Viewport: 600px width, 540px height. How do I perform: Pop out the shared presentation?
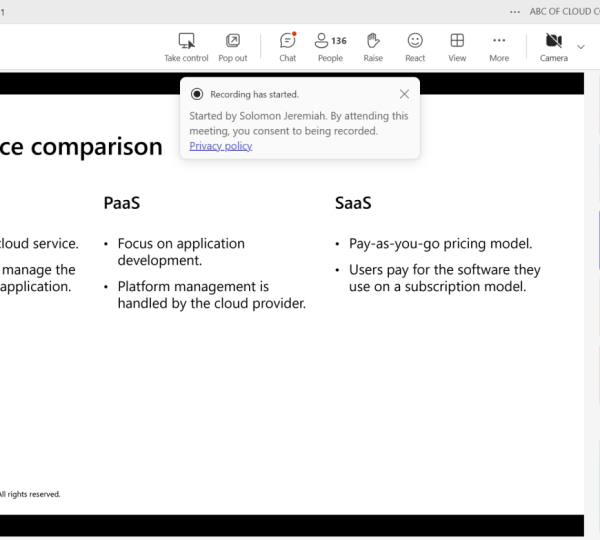pyautogui.click(x=232, y=41)
